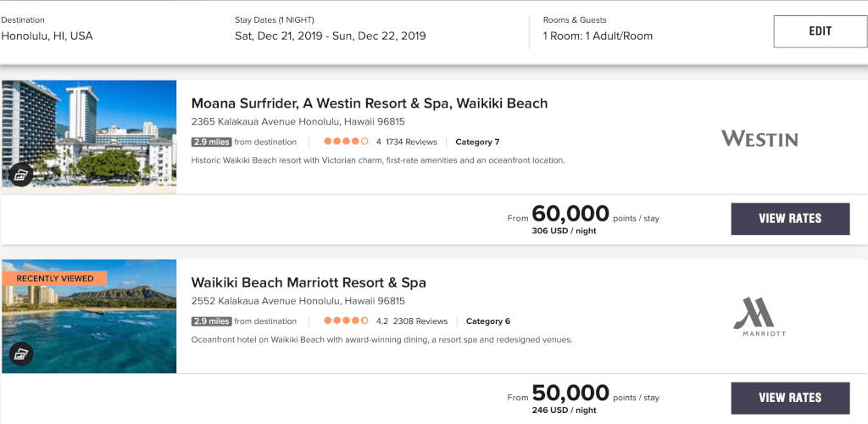View rates for Waikiki Beach Marriott
868x424 pixels.
790,398
